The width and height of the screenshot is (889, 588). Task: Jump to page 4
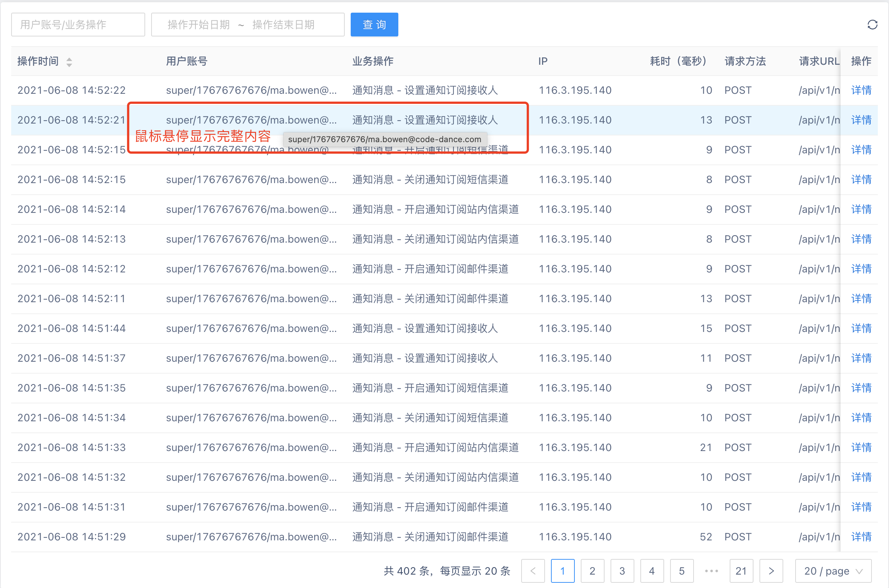pos(651,571)
